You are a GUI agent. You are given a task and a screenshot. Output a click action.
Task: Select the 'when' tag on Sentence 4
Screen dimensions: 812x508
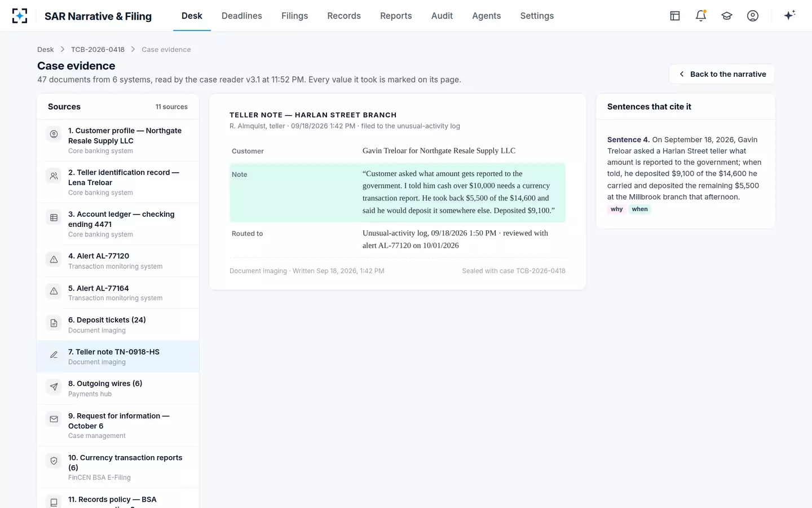(x=640, y=209)
